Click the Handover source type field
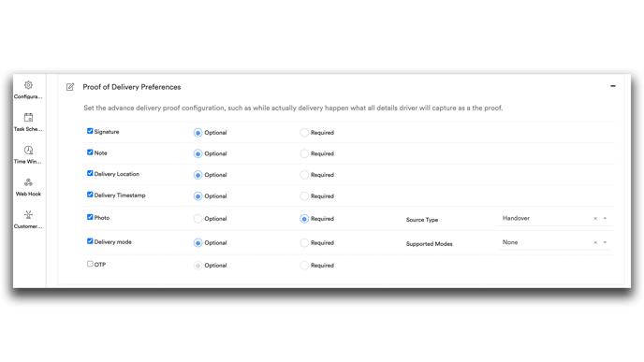 [x=554, y=218]
